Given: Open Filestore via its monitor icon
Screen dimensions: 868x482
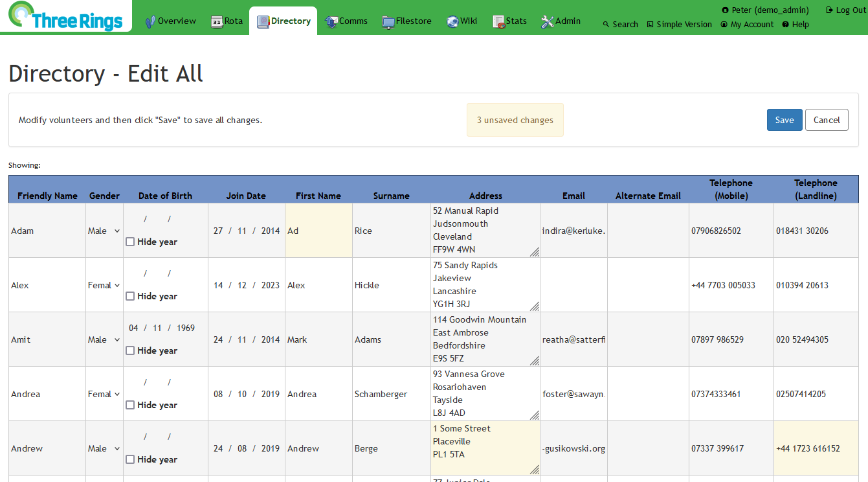Looking at the screenshot, I should tap(388, 21).
